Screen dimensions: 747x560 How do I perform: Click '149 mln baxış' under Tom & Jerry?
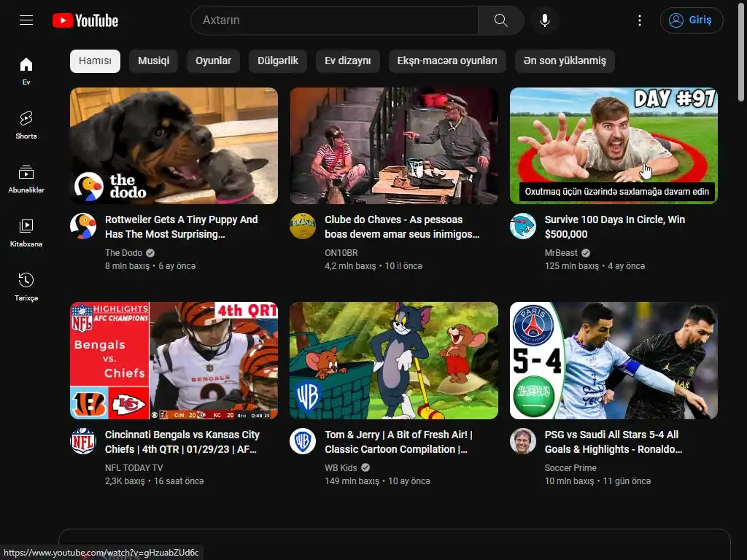352,481
